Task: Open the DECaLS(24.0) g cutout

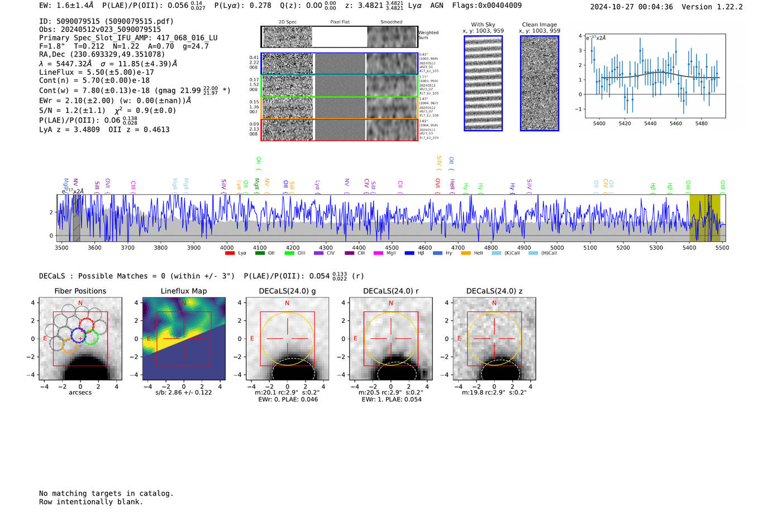Action: (x=287, y=339)
